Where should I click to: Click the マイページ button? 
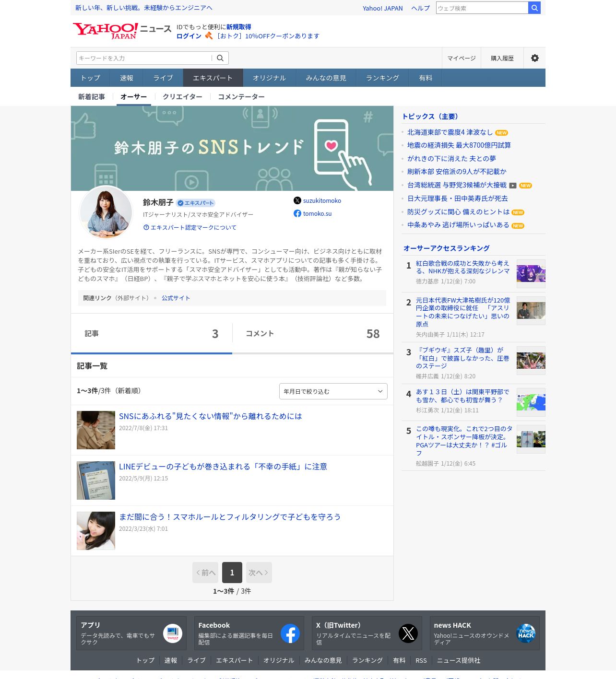tap(462, 58)
